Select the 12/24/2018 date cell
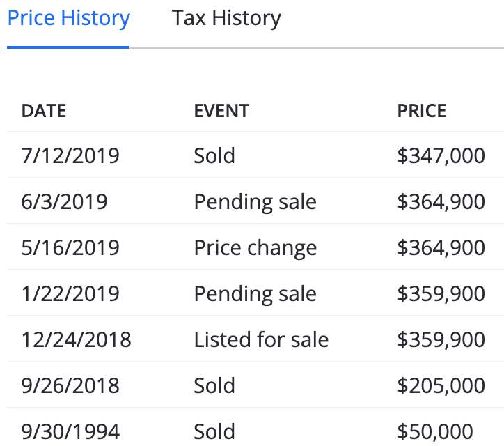 (x=76, y=340)
